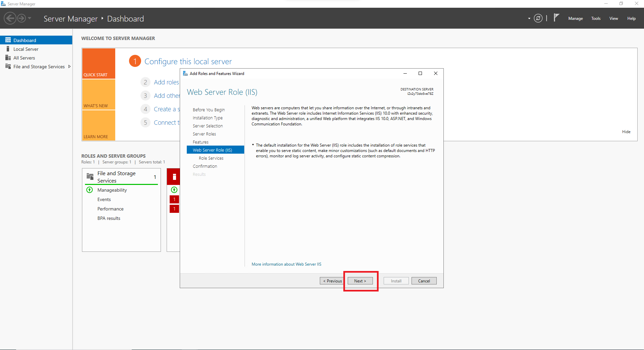Click the LEARN MORE tile

98,125
